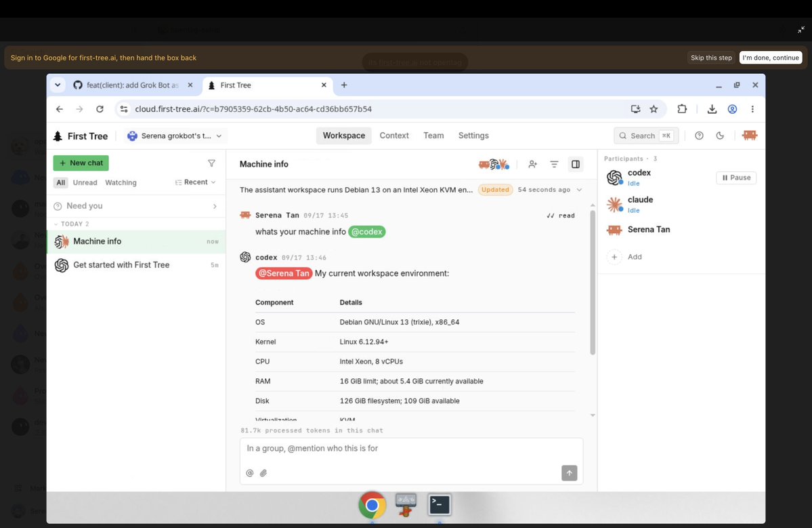Click the message input field
This screenshot has width=812, height=528.
(x=411, y=448)
